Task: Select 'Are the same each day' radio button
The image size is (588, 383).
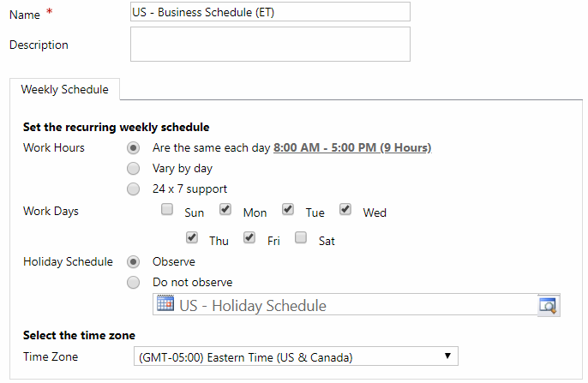Action: point(133,147)
